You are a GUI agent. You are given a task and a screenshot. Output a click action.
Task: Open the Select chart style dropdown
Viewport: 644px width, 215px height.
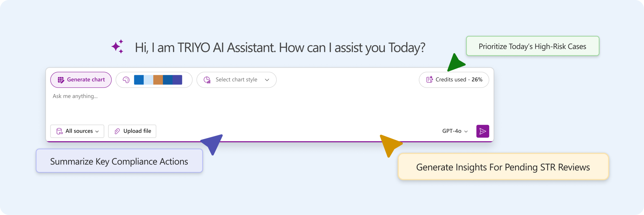click(236, 80)
